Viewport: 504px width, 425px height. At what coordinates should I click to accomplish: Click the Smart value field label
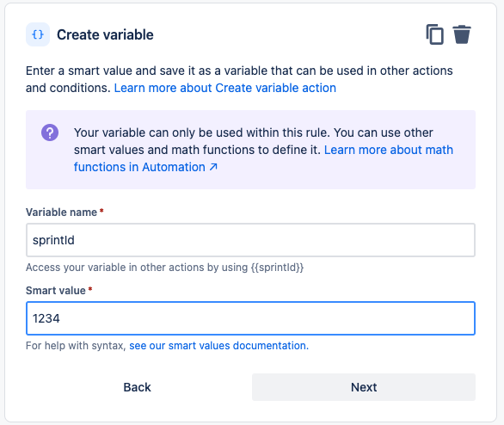pyautogui.click(x=56, y=290)
